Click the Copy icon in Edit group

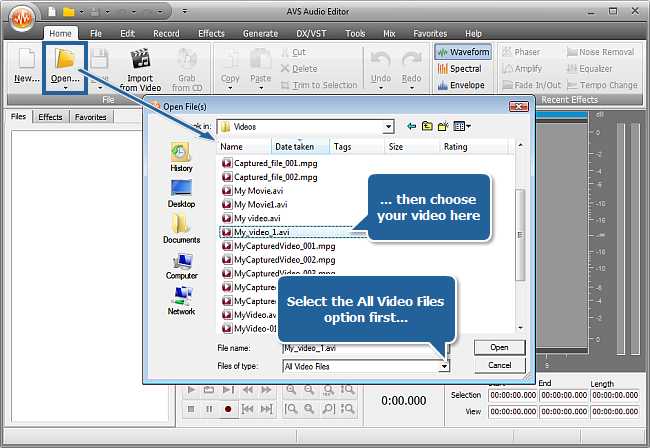230,61
